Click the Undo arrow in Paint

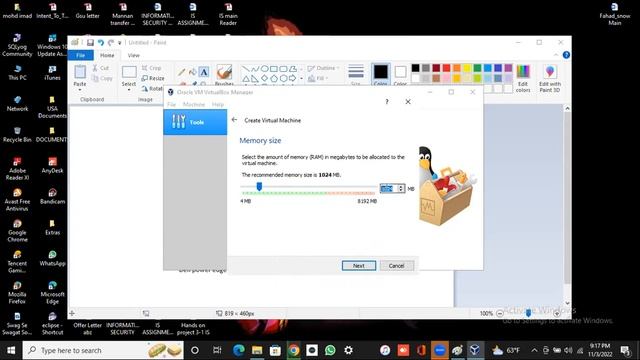coord(100,42)
